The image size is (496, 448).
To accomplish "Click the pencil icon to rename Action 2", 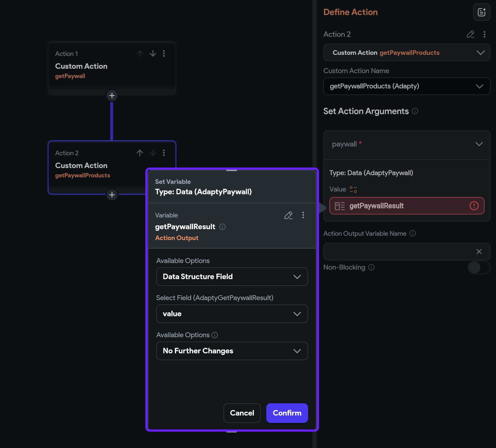I will pos(470,34).
